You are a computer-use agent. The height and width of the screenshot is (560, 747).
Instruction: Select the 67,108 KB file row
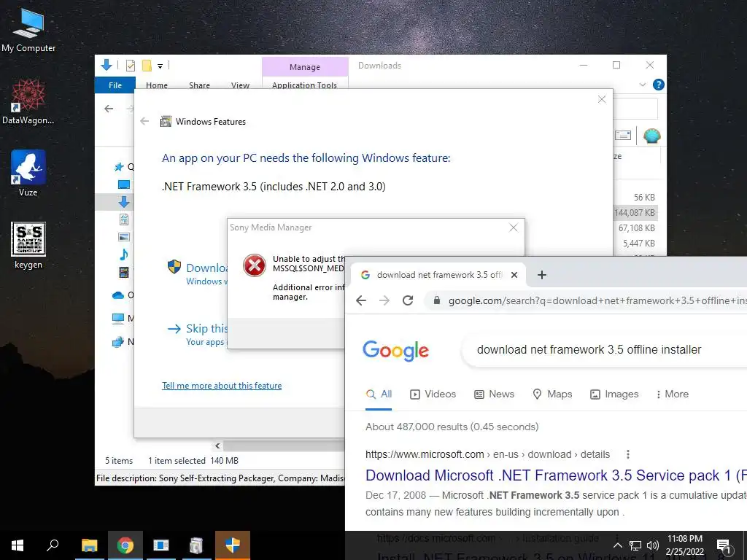pyautogui.click(x=636, y=228)
